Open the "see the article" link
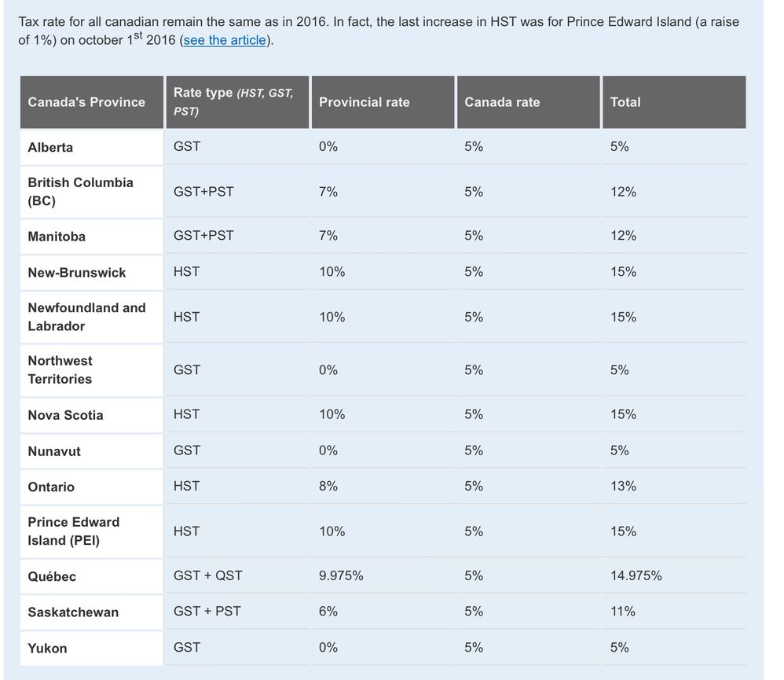Image resolution: width=784 pixels, height=680 pixels. coord(225,40)
